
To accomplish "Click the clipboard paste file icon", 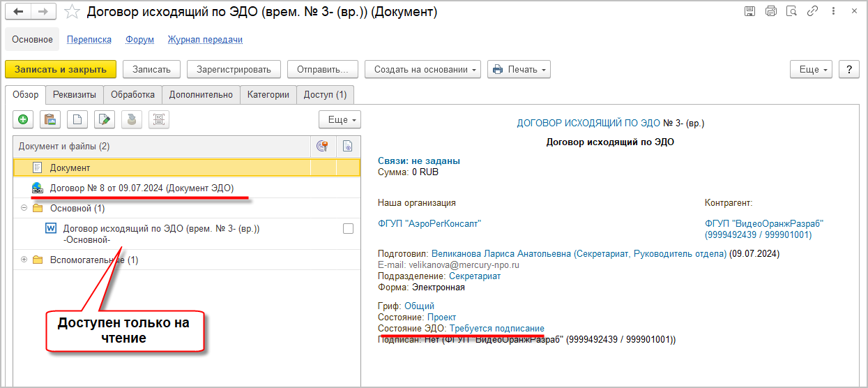I will click(50, 120).
